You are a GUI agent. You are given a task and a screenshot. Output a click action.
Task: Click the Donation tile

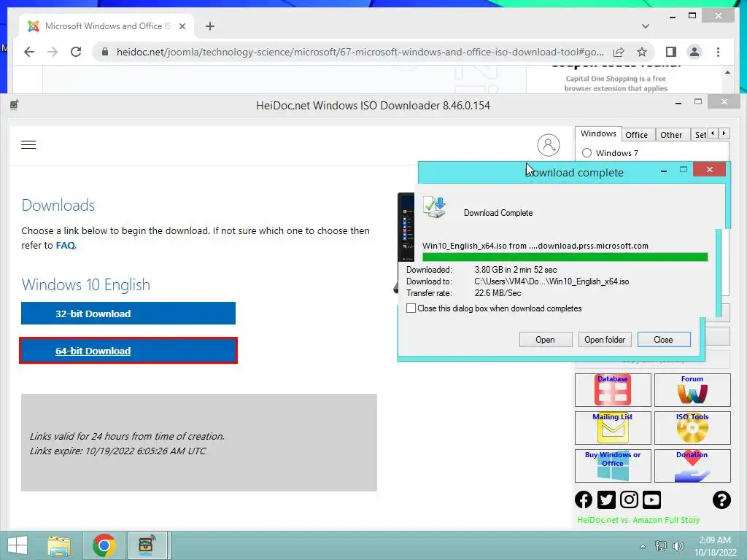[x=692, y=466]
